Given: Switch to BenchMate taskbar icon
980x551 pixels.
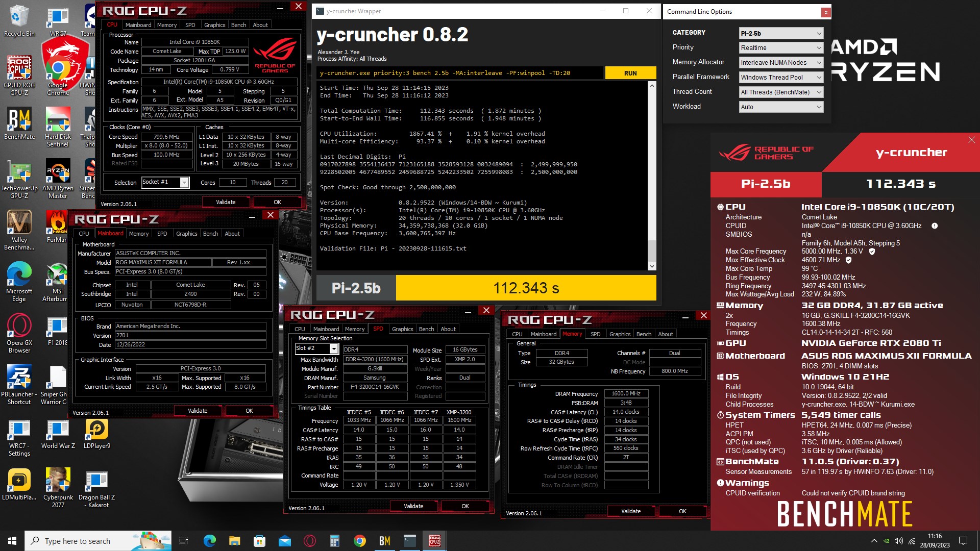Looking at the screenshot, I should (385, 541).
